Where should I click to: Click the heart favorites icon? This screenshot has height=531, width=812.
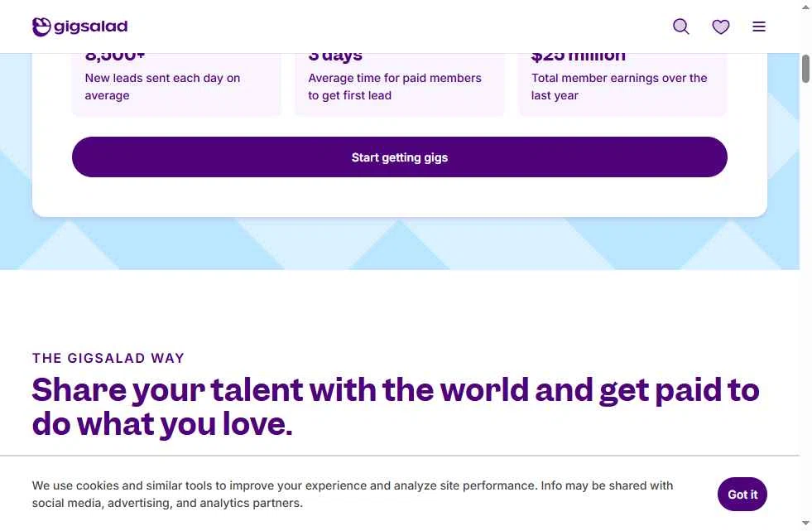(721, 27)
